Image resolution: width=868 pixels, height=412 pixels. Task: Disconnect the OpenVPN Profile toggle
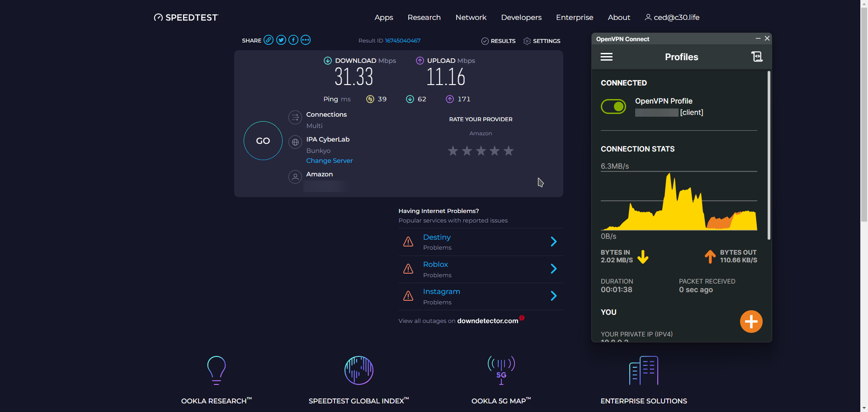(613, 107)
